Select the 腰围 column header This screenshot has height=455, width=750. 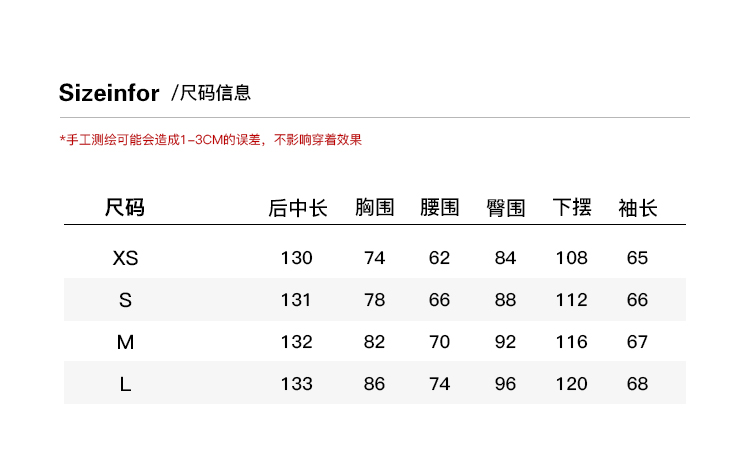[440, 208]
